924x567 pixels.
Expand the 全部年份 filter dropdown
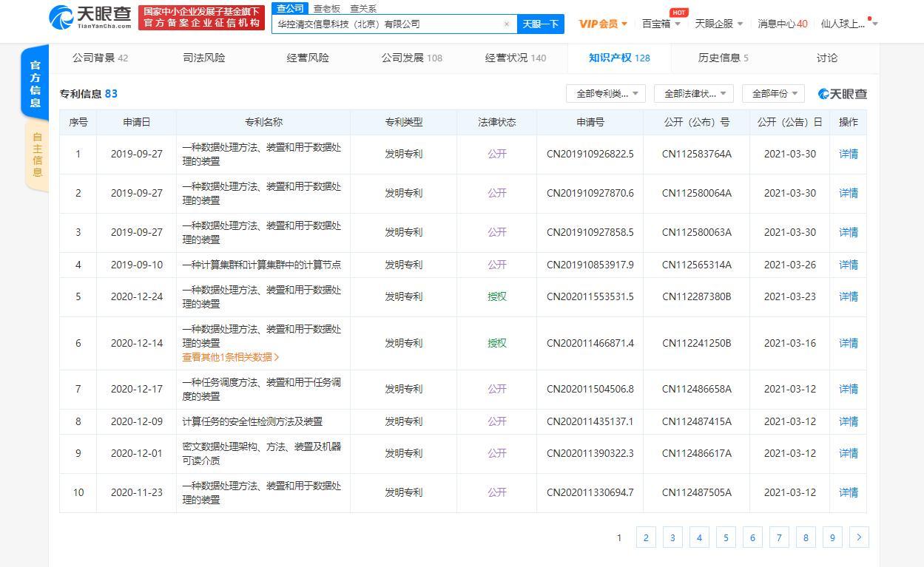[773, 93]
